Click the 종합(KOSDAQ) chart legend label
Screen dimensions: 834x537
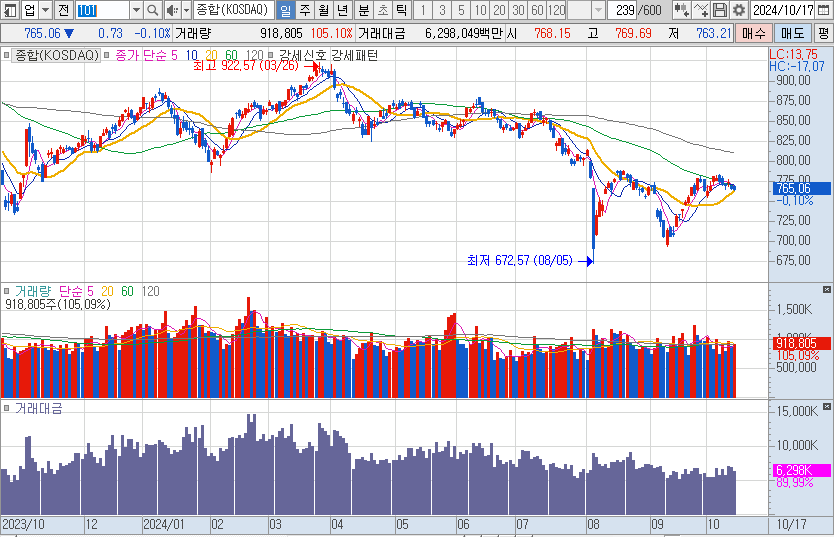click(56, 55)
